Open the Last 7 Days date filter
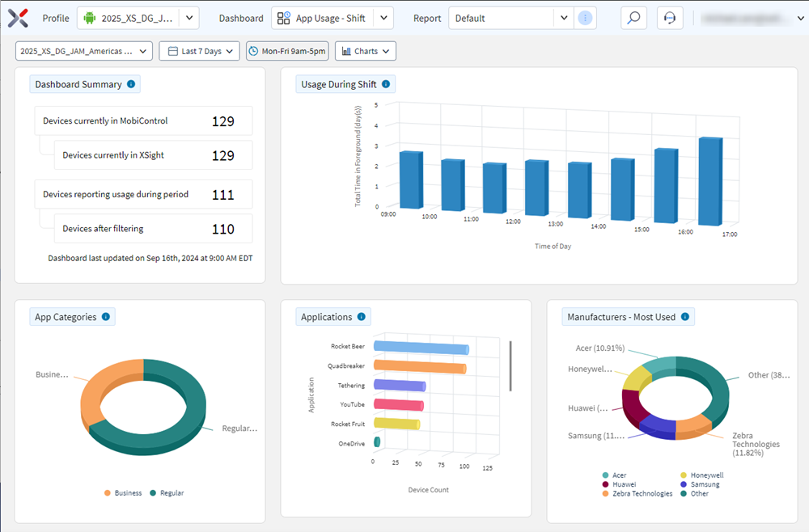Screen dimensions: 809x532 tap(199, 51)
